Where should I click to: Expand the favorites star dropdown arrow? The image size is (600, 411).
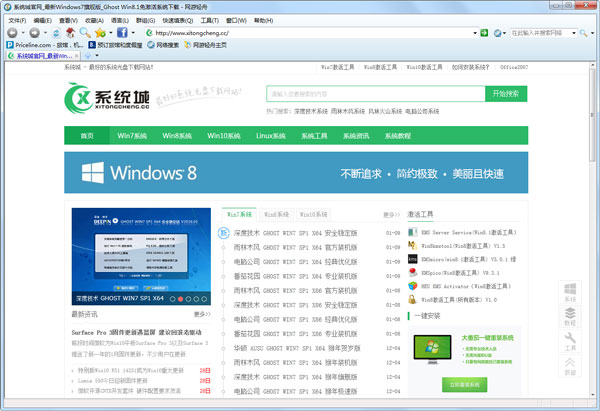[111, 33]
